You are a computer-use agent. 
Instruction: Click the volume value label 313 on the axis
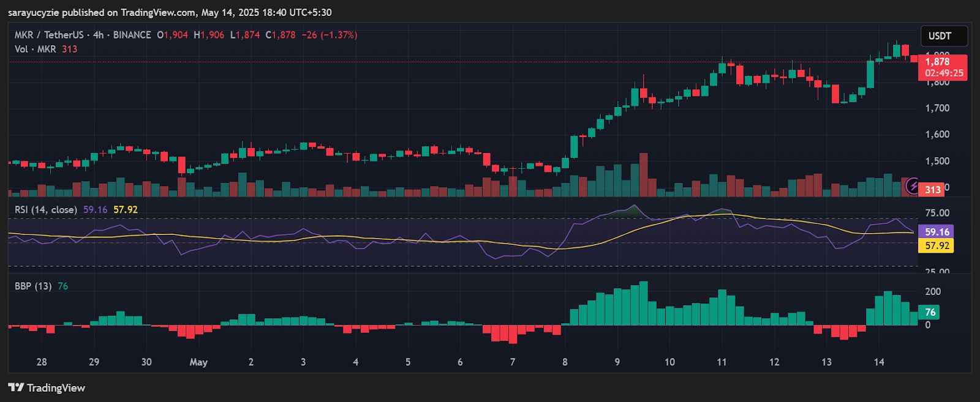coord(932,190)
